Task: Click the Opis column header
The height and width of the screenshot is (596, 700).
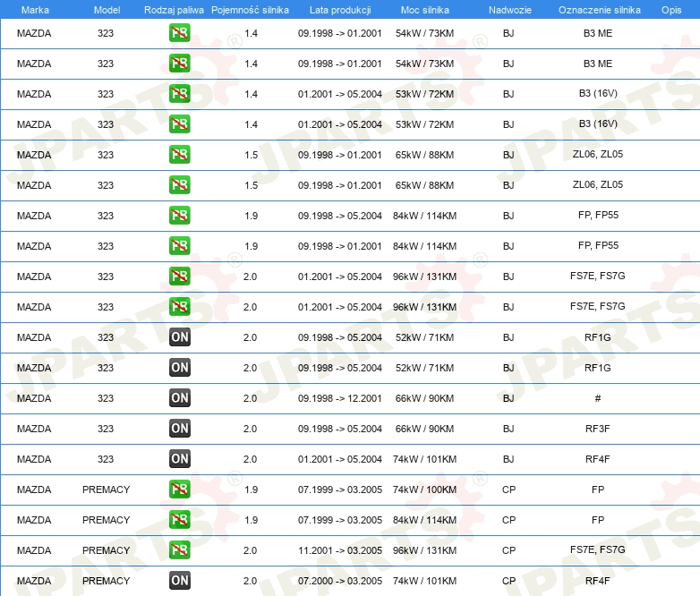Action: pyautogui.click(x=671, y=10)
